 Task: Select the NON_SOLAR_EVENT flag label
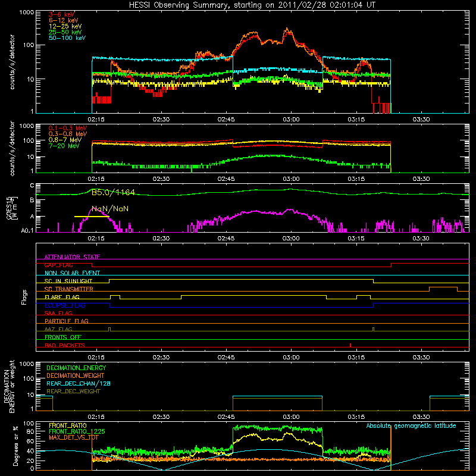[72, 273]
